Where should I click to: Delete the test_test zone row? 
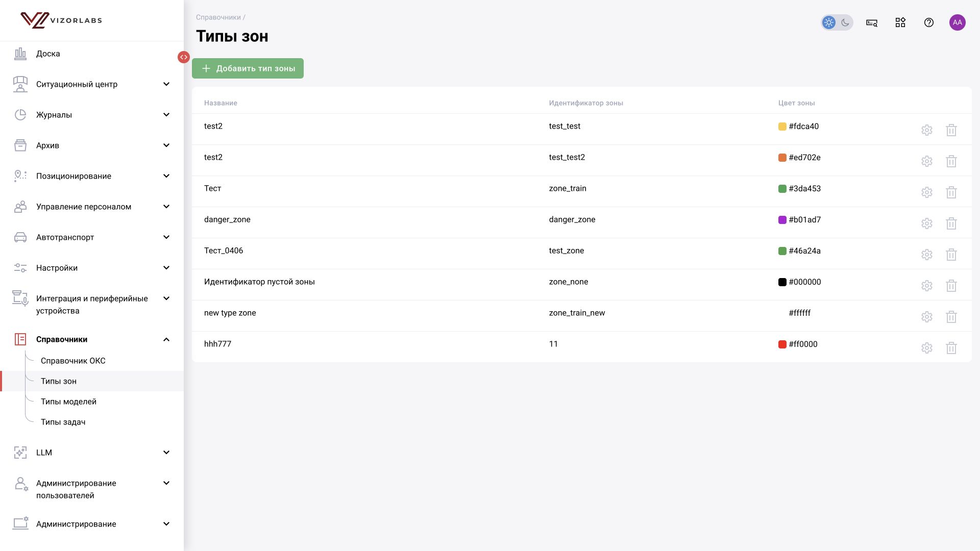tap(951, 130)
